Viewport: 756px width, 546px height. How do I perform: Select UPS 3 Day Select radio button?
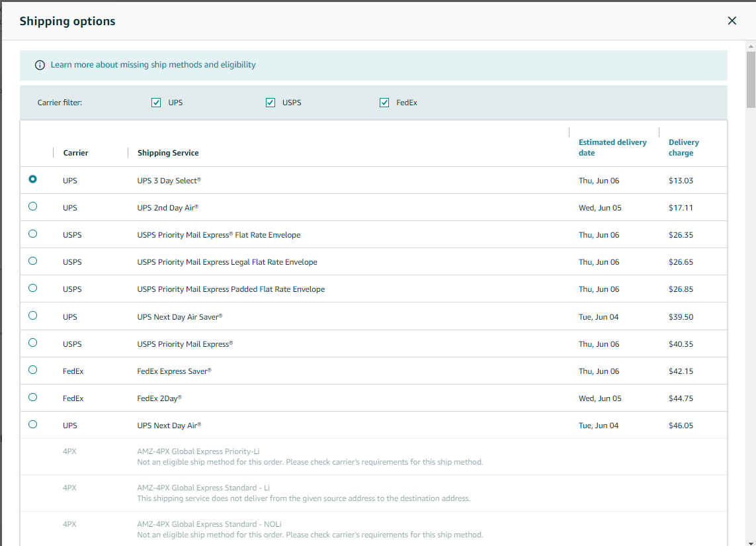(x=33, y=179)
